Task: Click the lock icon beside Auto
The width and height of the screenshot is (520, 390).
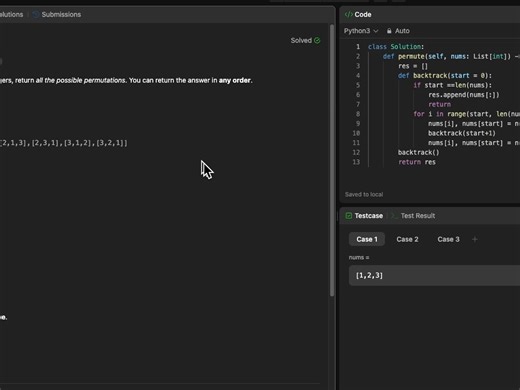Action: pos(389,31)
